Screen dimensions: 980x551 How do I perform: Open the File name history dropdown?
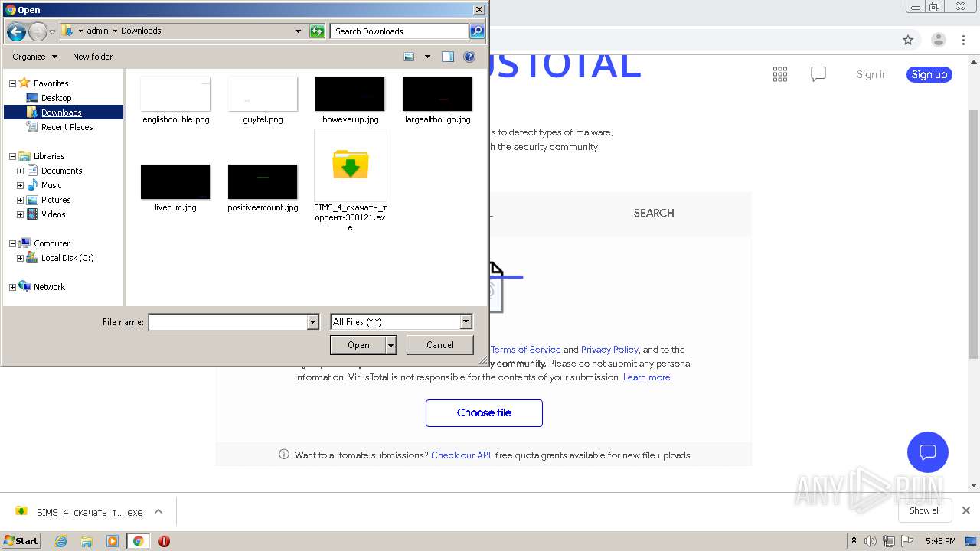(x=312, y=322)
